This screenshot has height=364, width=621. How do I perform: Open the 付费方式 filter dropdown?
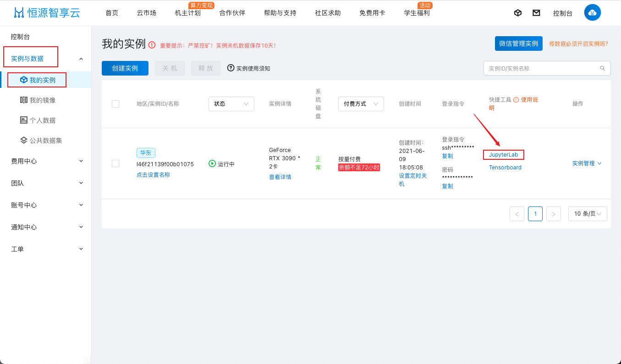[361, 104]
